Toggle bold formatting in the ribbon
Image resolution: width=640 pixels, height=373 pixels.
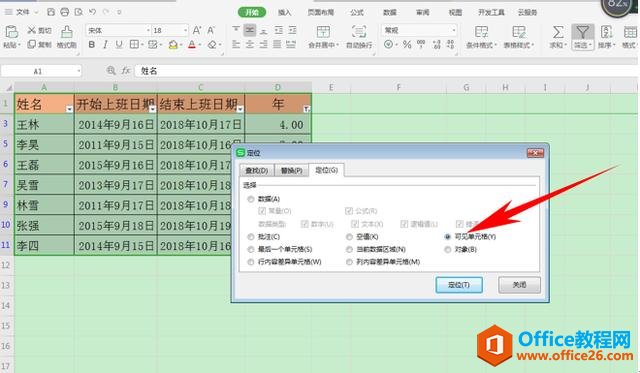pyautogui.click(x=92, y=44)
